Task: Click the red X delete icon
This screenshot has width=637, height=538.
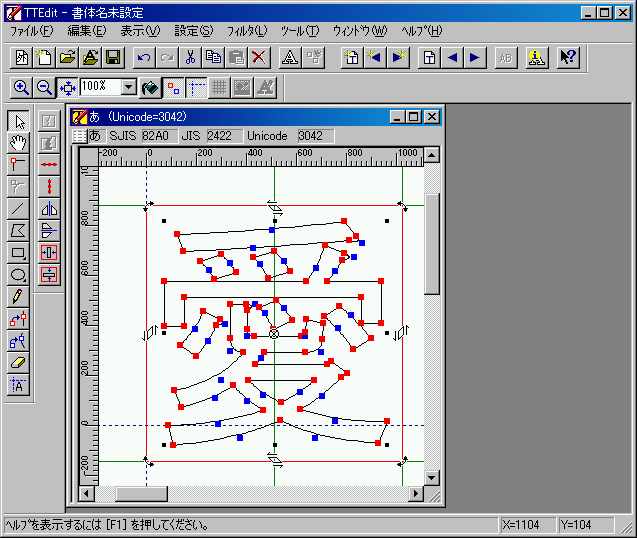Action: click(259, 57)
